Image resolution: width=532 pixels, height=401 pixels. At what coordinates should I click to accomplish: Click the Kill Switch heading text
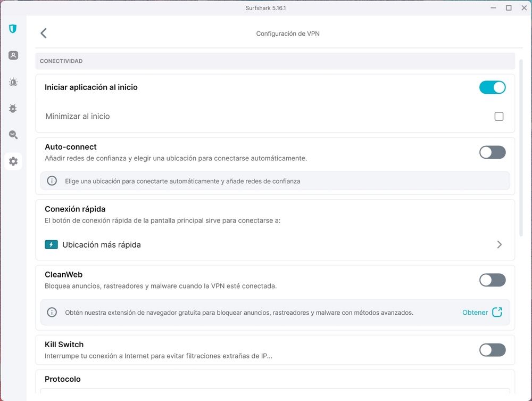click(x=64, y=345)
